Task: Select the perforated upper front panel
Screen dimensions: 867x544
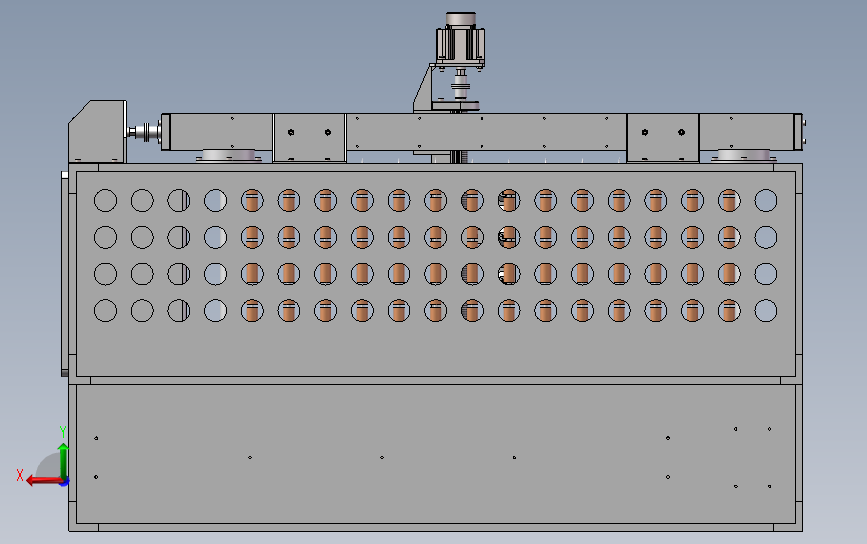Action: point(436,274)
